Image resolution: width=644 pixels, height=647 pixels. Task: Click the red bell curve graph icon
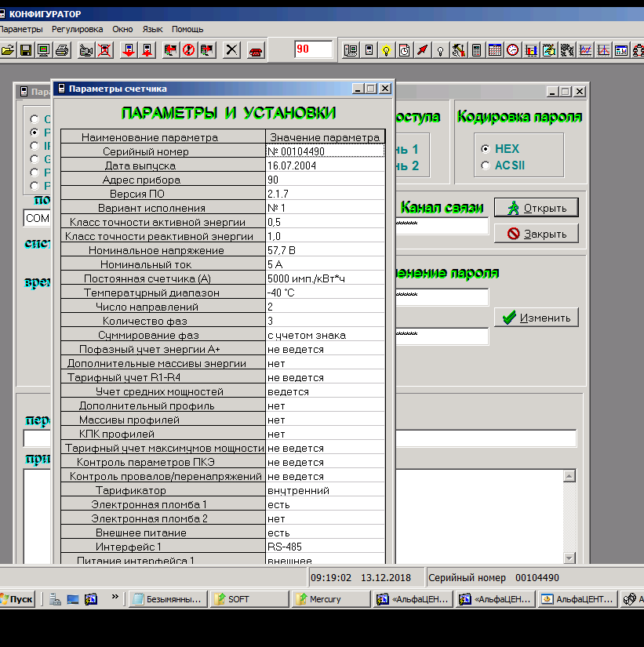tap(603, 50)
